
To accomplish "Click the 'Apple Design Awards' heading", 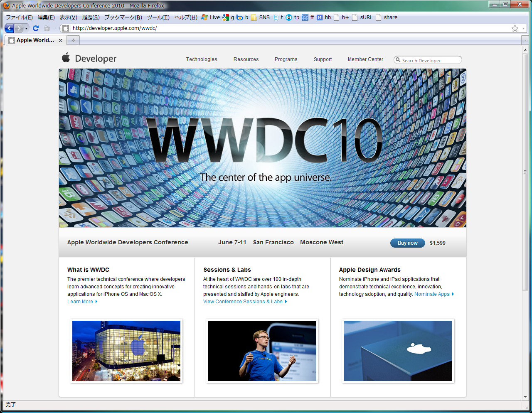I will click(370, 270).
